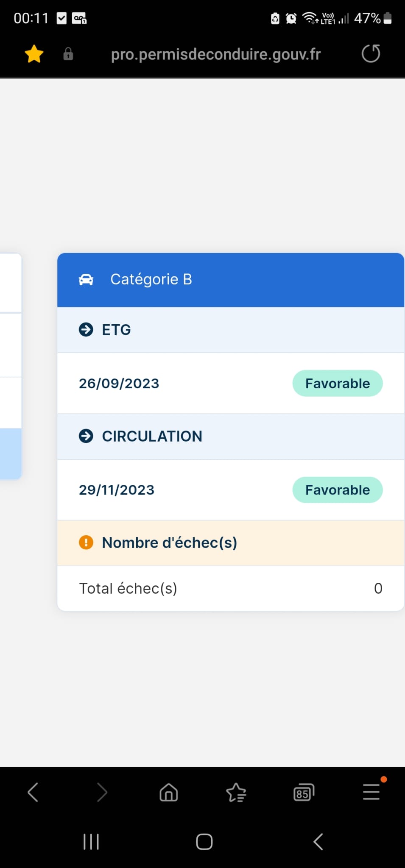Open the browser hamburger menu
The width and height of the screenshot is (405, 868).
pyautogui.click(x=371, y=792)
